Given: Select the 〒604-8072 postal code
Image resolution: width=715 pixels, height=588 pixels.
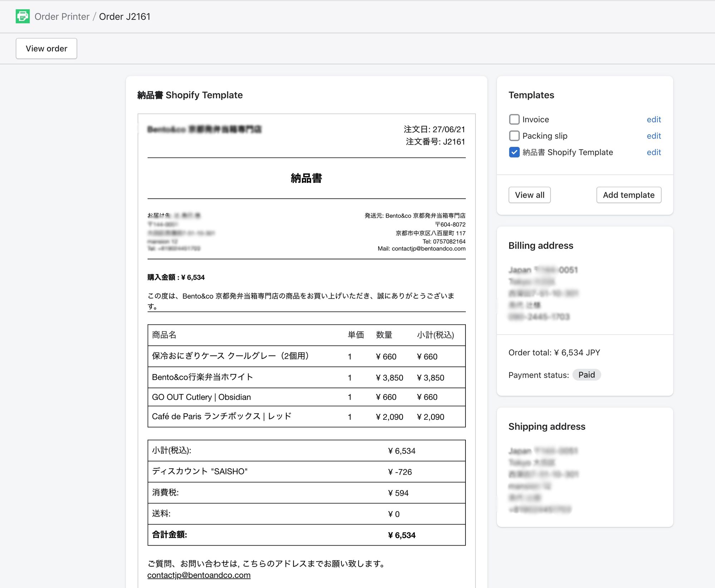Looking at the screenshot, I should [450, 224].
